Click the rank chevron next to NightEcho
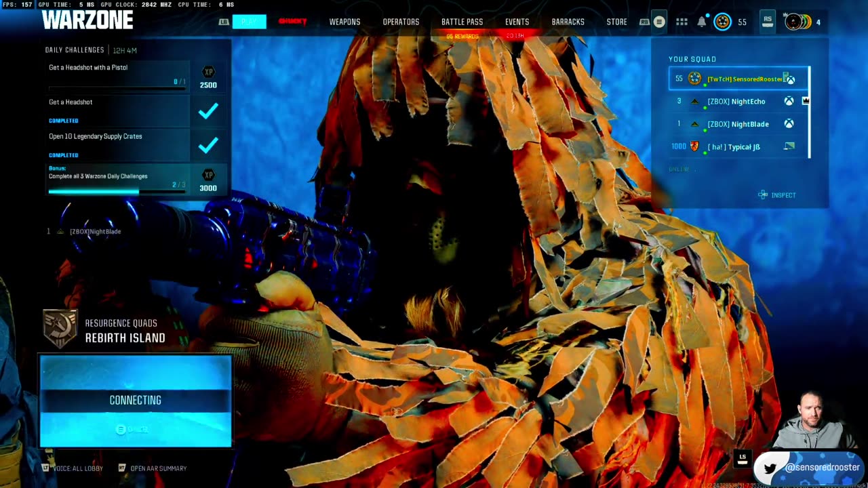Image resolution: width=868 pixels, height=488 pixels. 694,102
